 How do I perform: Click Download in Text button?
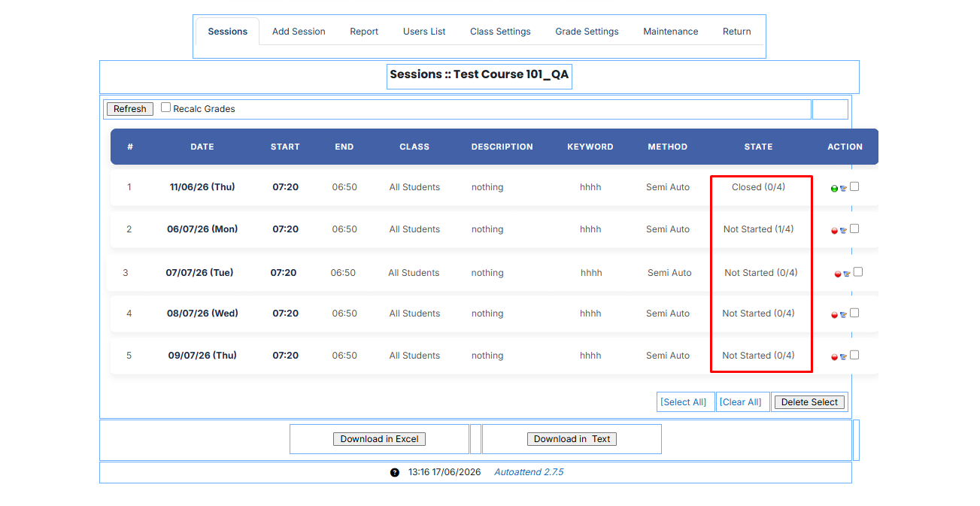coord(572,439)
